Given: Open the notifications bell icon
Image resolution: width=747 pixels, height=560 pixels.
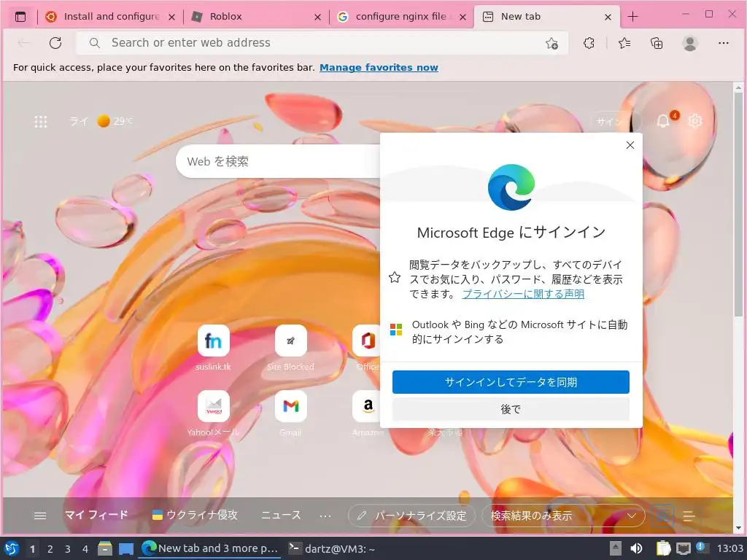Looking at the screenshot, I should [663, 121].
